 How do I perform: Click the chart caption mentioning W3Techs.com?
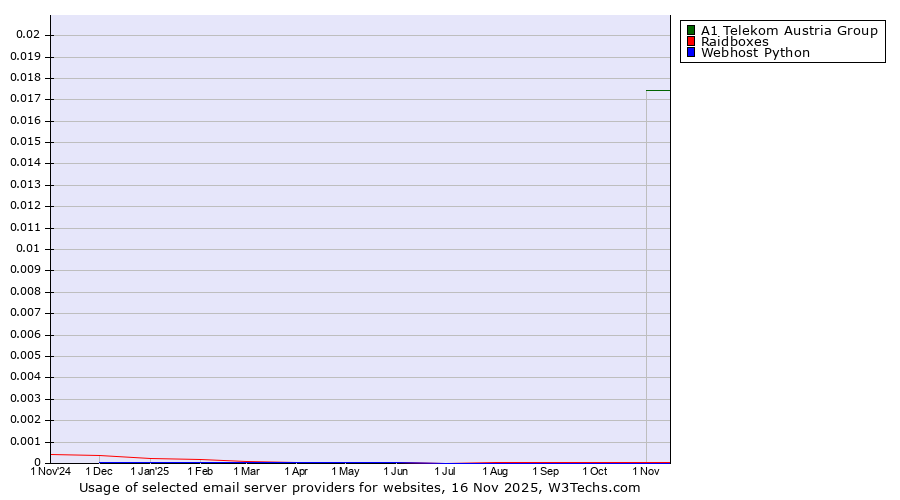click(359, 487)
